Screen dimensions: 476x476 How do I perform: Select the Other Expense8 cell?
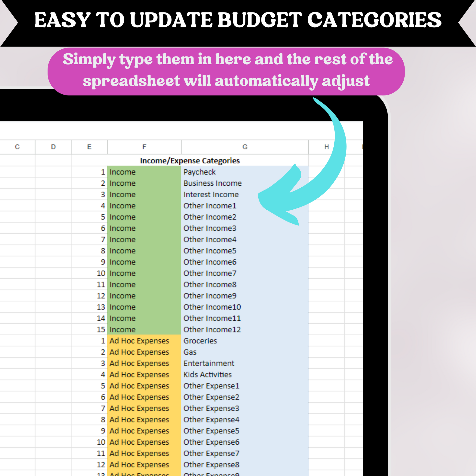245,465
